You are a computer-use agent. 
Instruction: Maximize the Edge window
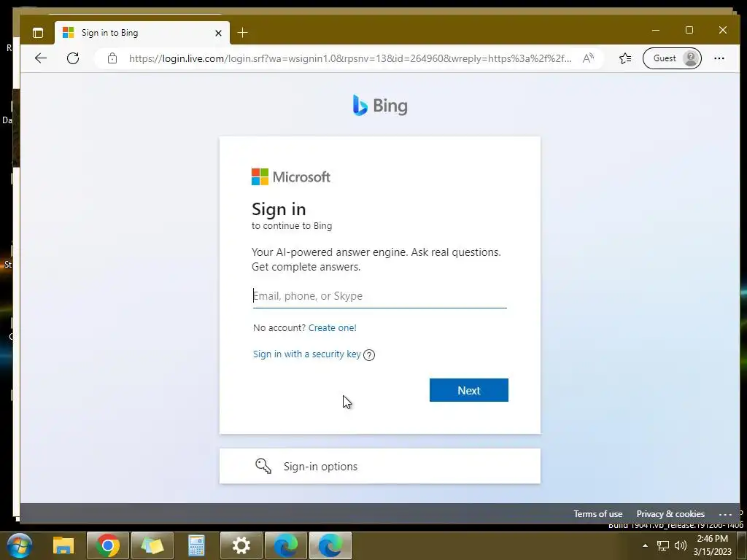[689, 30]
